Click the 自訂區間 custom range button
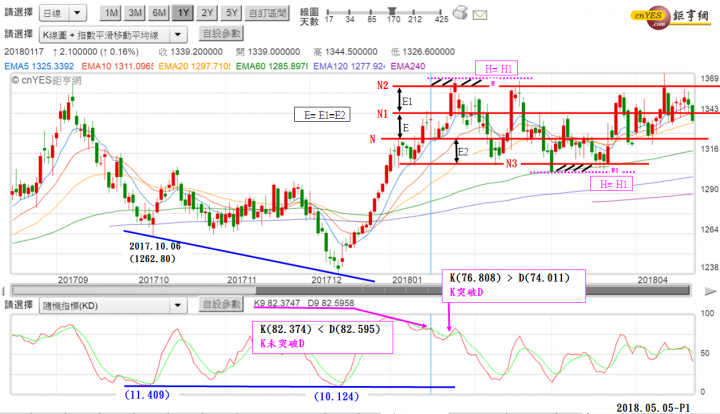This screenshot has width=720, height=414. [266, 14]
